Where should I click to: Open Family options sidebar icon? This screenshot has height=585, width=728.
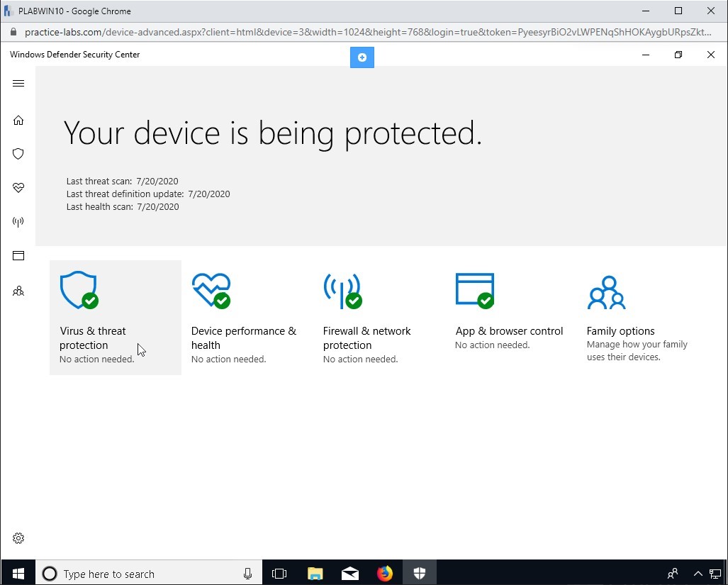tap(18, 291)
